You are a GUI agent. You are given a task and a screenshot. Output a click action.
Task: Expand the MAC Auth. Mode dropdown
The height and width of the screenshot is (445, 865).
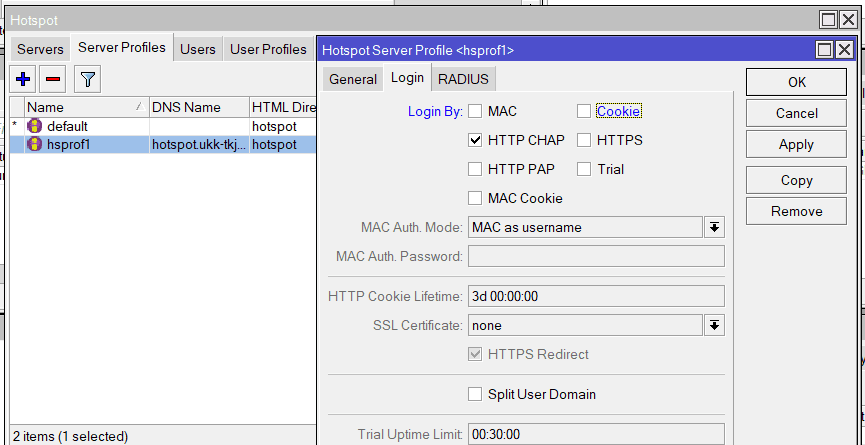(x=714, y=227)
